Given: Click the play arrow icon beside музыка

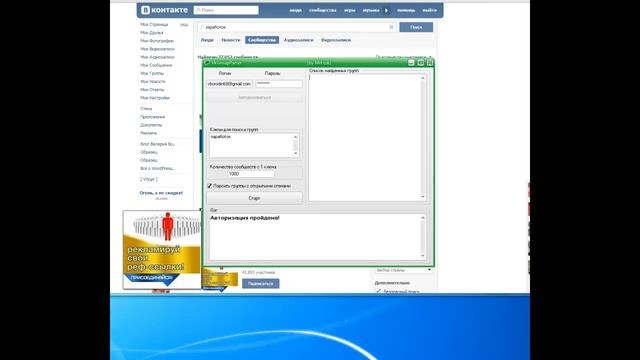Looking at the screenshot, I should [x=386, y=10].
